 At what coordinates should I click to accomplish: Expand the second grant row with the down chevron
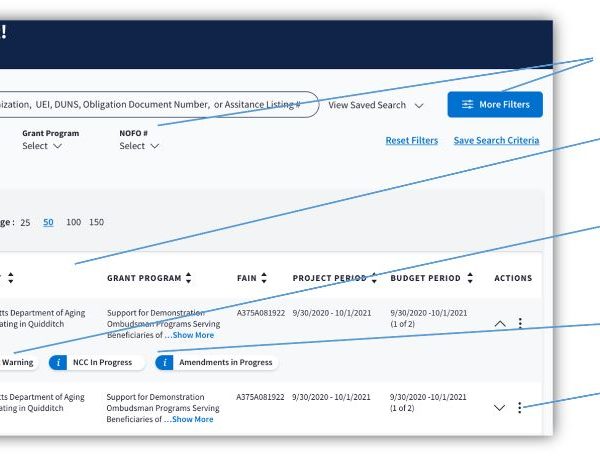500,408
